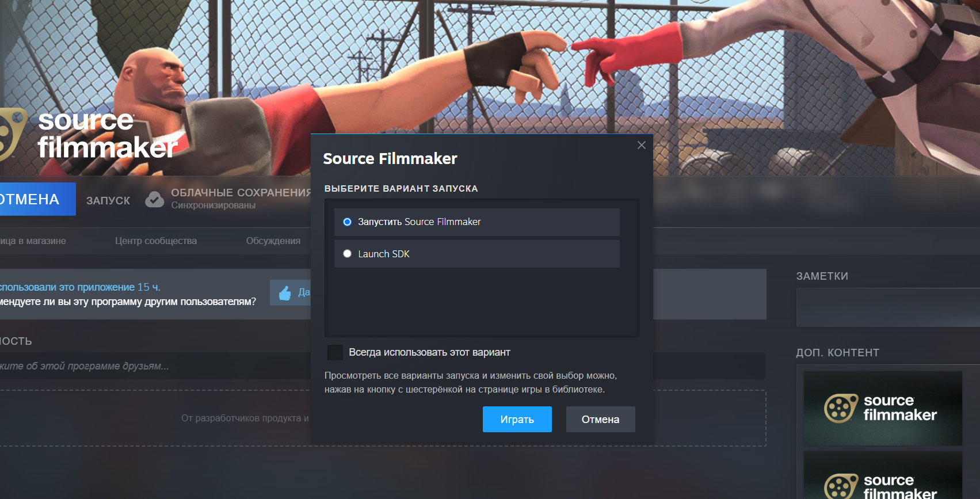
Task: Click the "ВЫБЕРИТЕ ВАРИАНТ ЗАПУСКА" heading
Action: 401,189
